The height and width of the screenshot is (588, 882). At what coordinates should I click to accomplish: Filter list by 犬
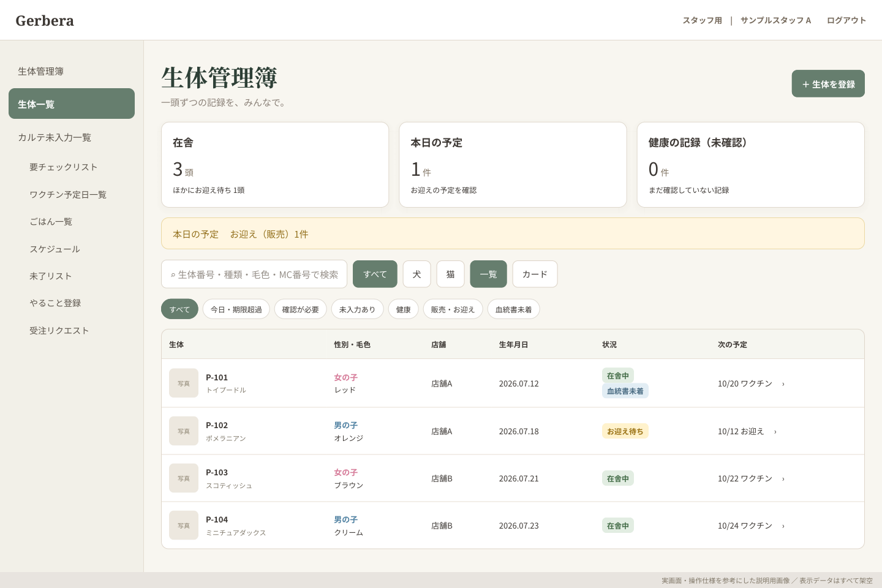click(417, 274)
